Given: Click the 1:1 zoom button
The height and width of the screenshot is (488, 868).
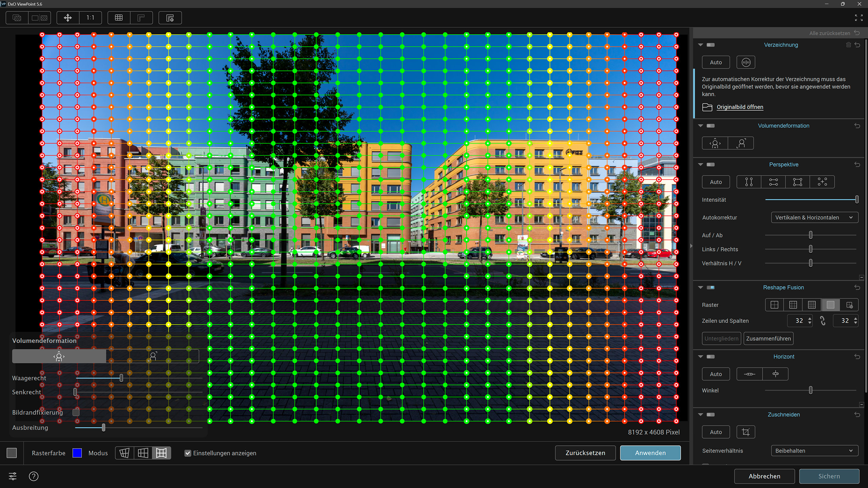Looking at the screenshot, I should [x=90, y=18].
